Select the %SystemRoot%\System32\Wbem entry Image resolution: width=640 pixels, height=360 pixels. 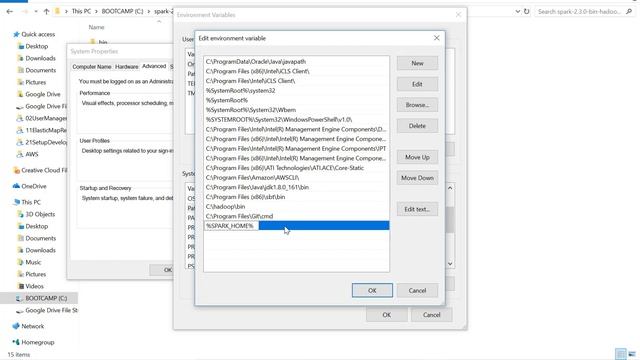coord(296,110)
